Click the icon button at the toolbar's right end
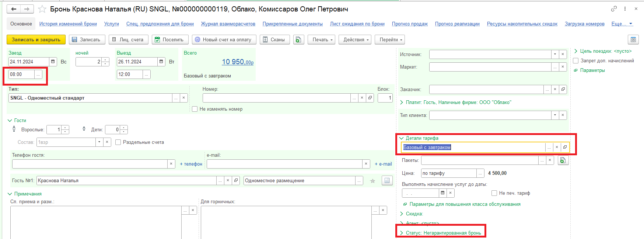 point(633,39)
